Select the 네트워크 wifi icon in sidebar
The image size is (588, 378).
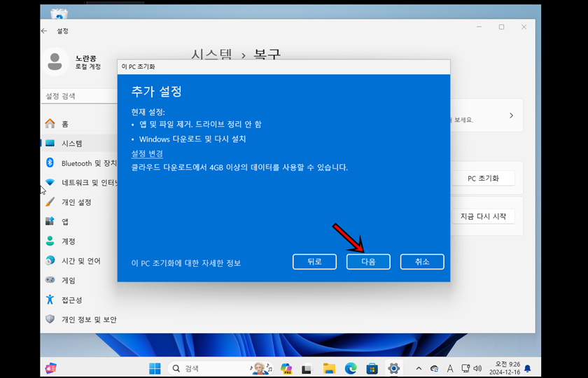tap(50, 183)
